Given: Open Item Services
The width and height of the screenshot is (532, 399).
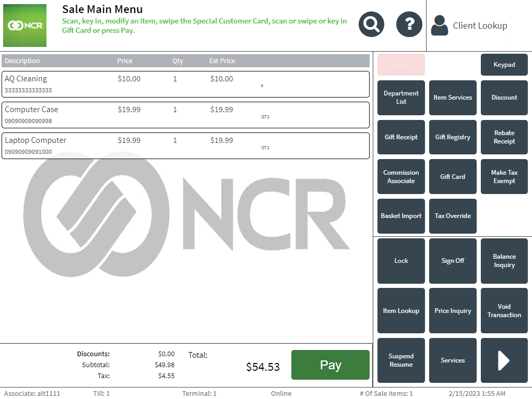Looking at the screenshot, I should click(x=453, y=98).
